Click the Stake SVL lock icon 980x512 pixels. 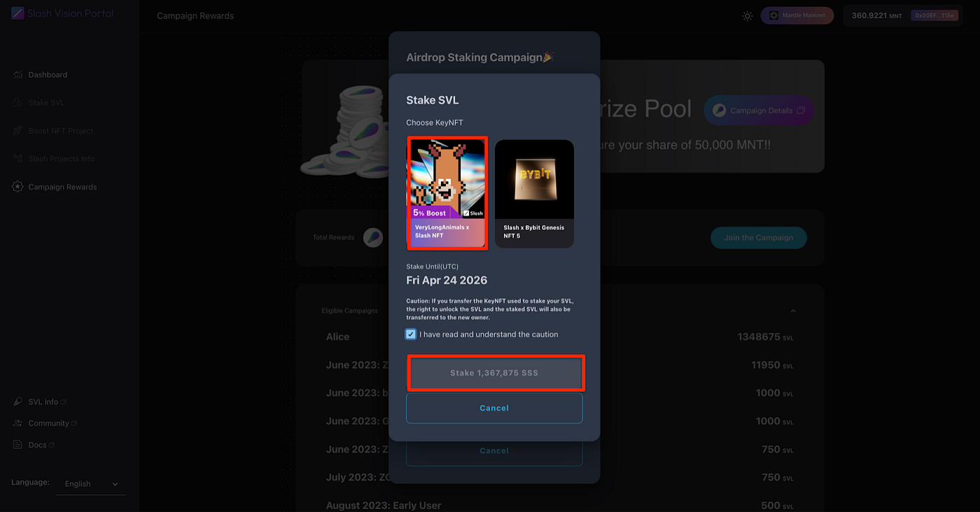click(x=17, y=102)
